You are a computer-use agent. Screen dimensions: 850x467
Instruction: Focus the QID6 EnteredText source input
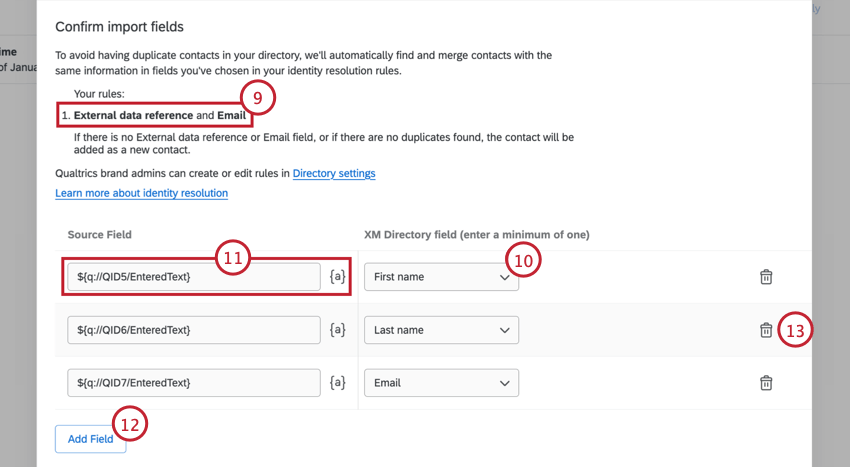click(x=193, y=330)
